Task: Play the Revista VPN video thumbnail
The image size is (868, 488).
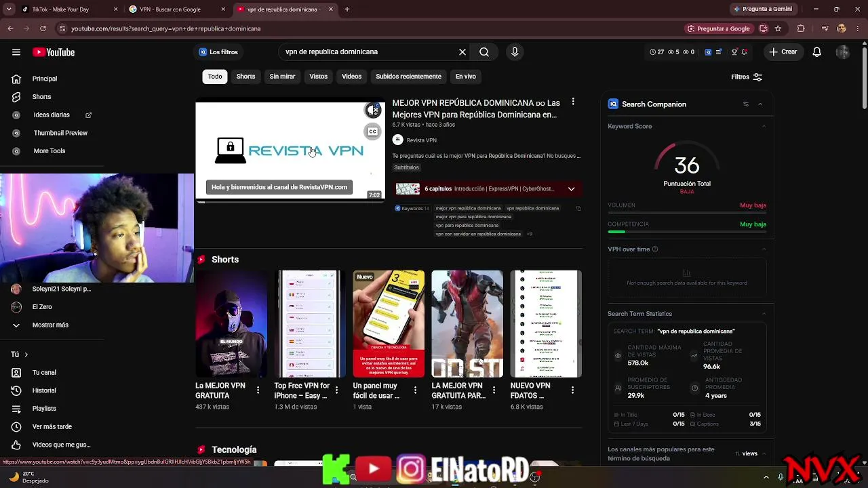Action: tap(290, 152)
